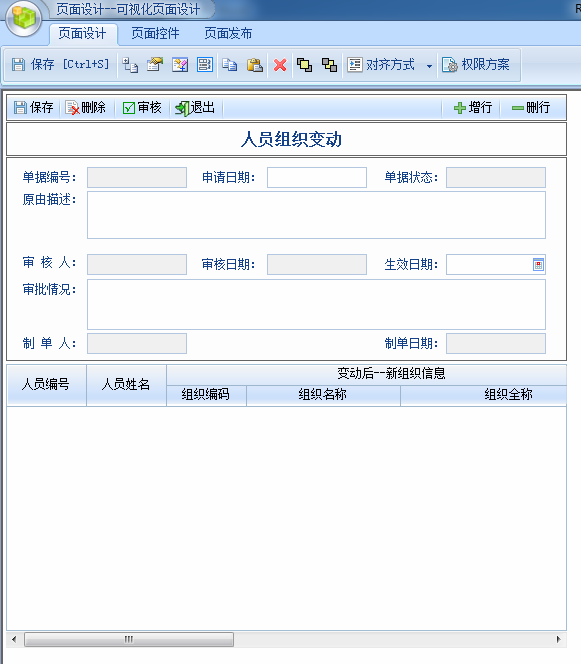The width and height of the screenshot is (581, 664).
Task: Click the horizontal scrollbar right arrow
Action: tap(559, 639)
